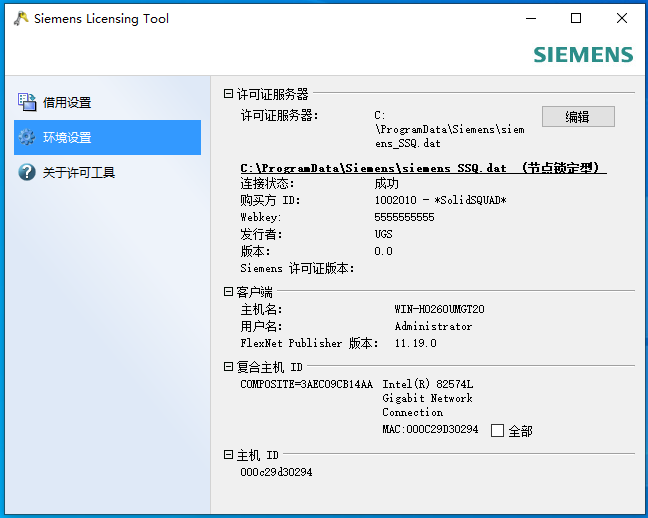Click the gear icon beside 环境设置
This screenshot has height=518, width=648.
pyautogui.click(x=27, y=137)
